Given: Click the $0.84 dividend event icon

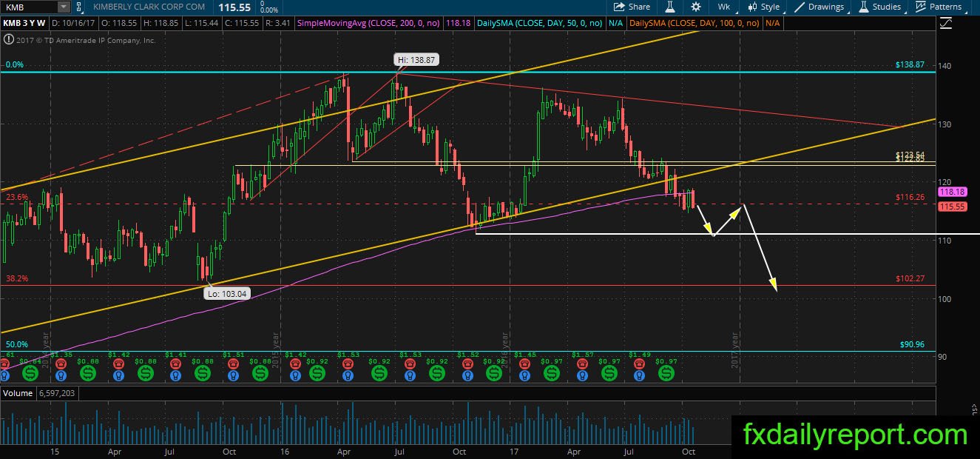Looking at the screenshot, I should point(30,373).
